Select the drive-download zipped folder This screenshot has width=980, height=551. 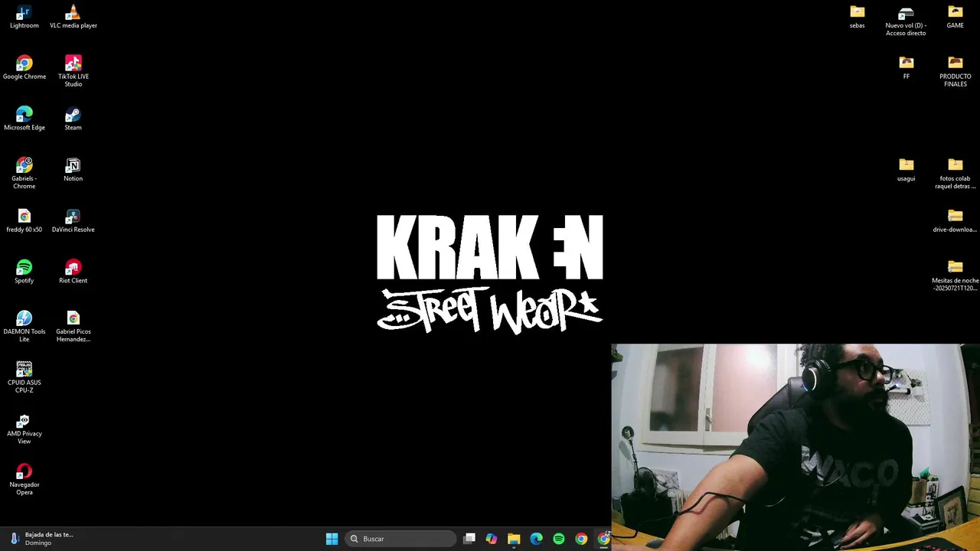pos(955,220)
